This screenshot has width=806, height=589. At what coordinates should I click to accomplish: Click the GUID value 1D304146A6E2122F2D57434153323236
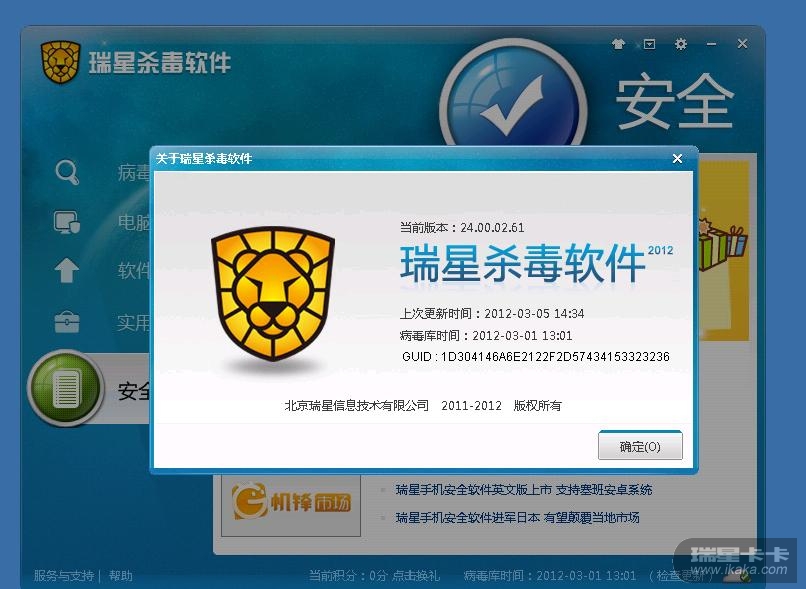tap(555, 357)
